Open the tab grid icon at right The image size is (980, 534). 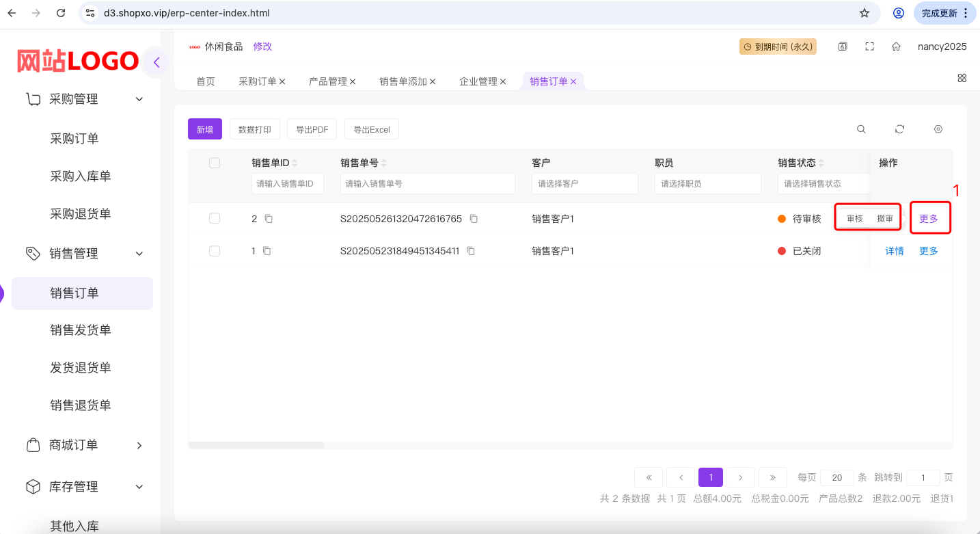[x=962, y=78]
